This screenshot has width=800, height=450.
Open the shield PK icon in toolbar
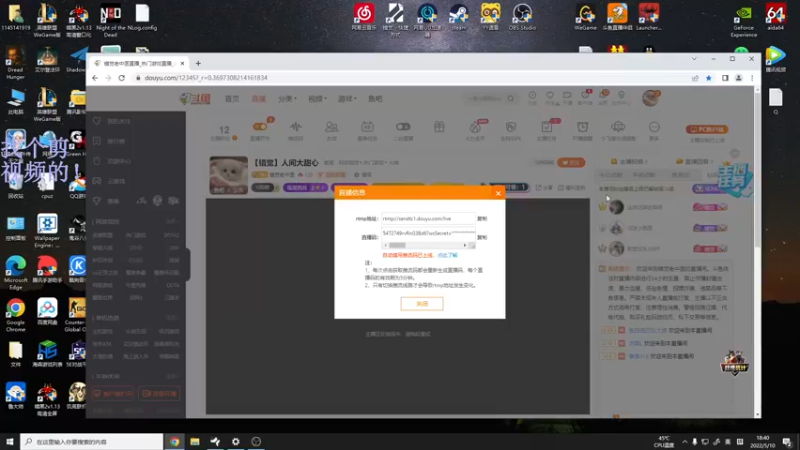[x=511, y=127]
